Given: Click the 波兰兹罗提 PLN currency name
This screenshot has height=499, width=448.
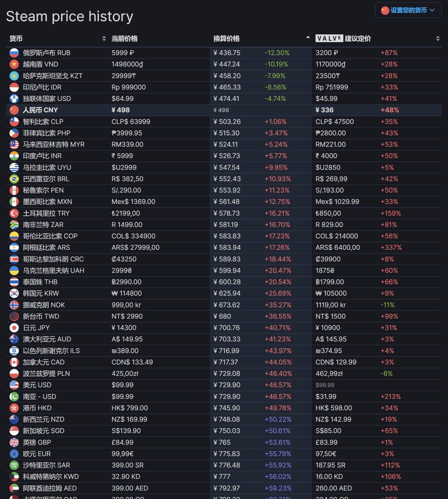Looking at the screenshot, I should [46, 374].
